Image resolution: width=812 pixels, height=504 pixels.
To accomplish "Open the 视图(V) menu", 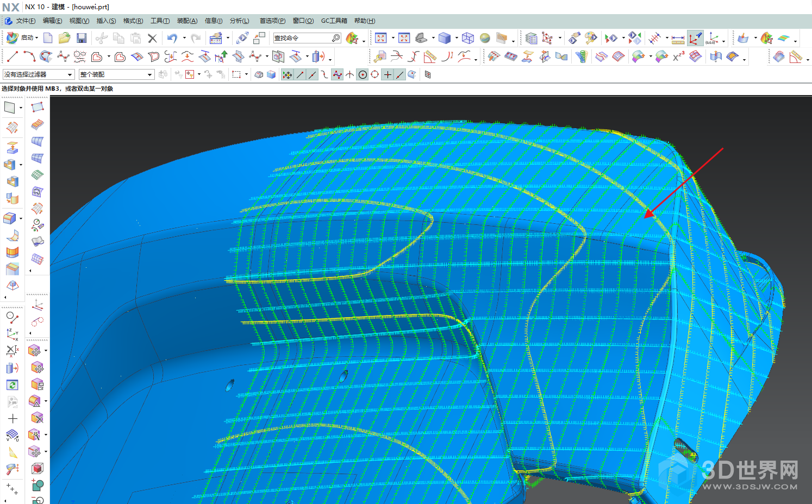I will point(79,21).
